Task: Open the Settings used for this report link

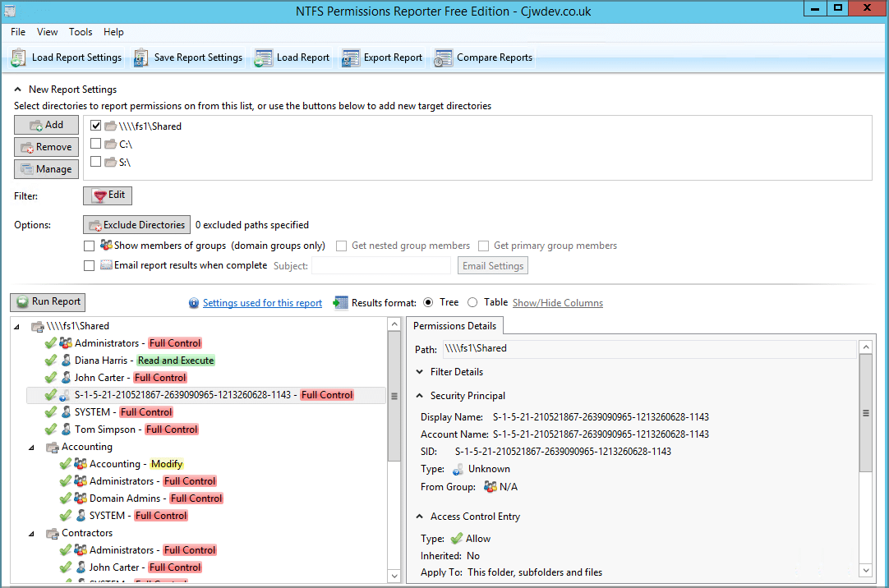Action: [262, 303]
